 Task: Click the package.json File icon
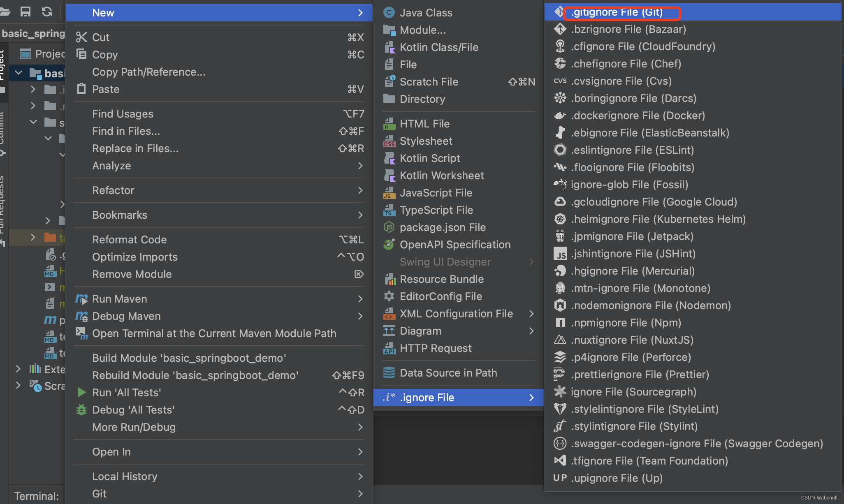click(x=389, y=227)
